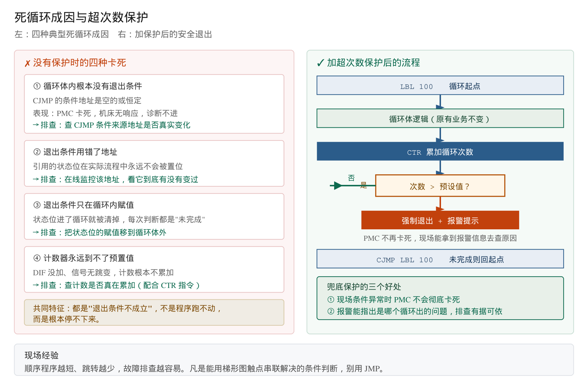Click the 否 branch label

click(x=351, y=178)
